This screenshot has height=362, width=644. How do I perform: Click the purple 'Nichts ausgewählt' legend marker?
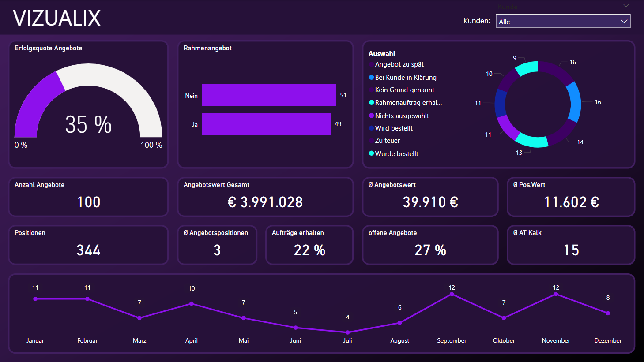coord(371,116)
